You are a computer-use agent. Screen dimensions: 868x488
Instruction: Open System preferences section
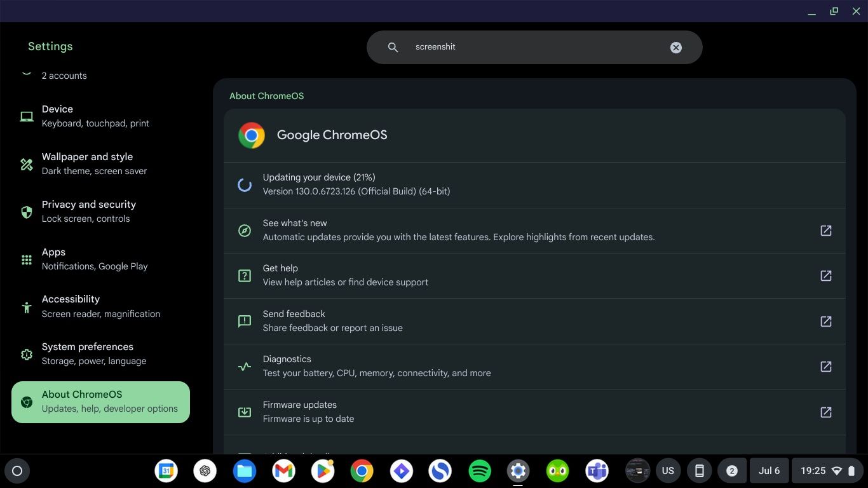(100, 354)
